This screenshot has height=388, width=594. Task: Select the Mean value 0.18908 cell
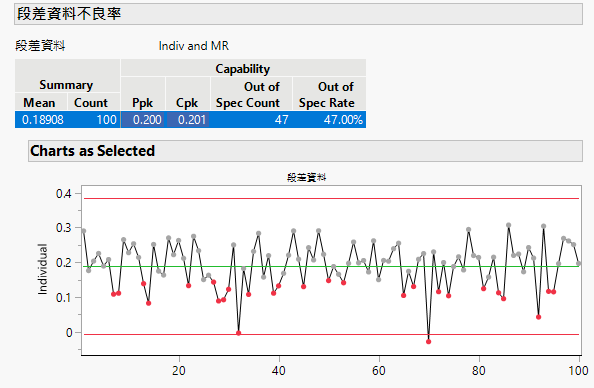41,120
